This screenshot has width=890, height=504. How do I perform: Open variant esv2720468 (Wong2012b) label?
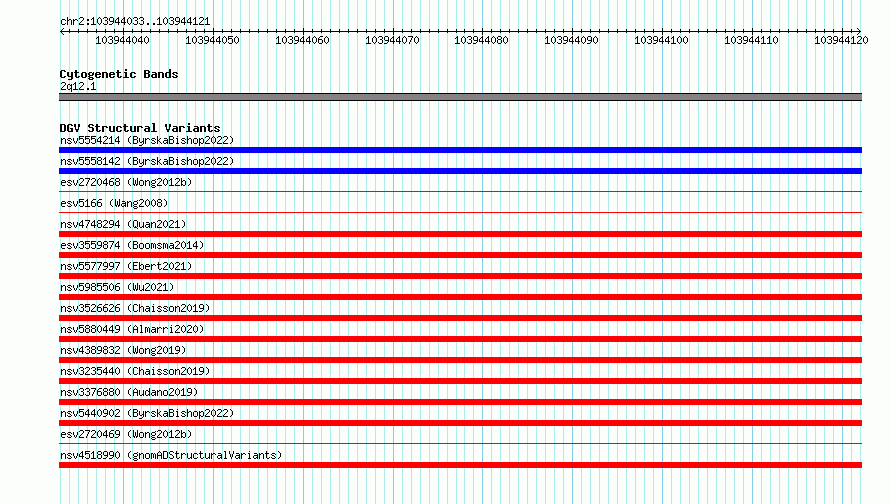(126, 182)
